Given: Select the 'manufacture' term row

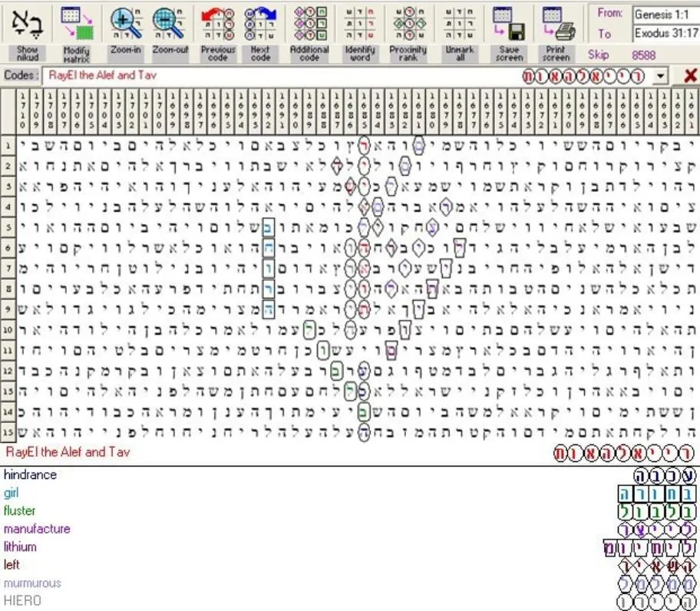Looking at the screenshot, I should point(350,529).
